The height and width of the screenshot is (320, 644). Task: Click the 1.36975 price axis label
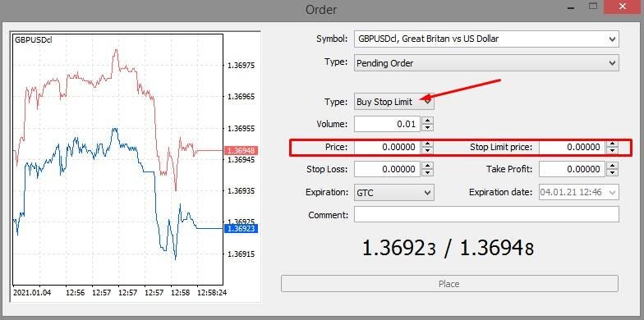pos(241,66)
